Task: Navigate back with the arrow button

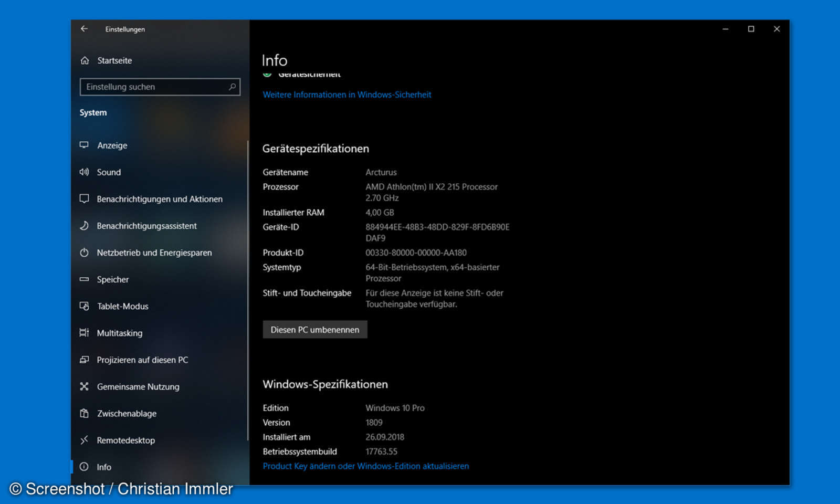Action: pos(84,29)
